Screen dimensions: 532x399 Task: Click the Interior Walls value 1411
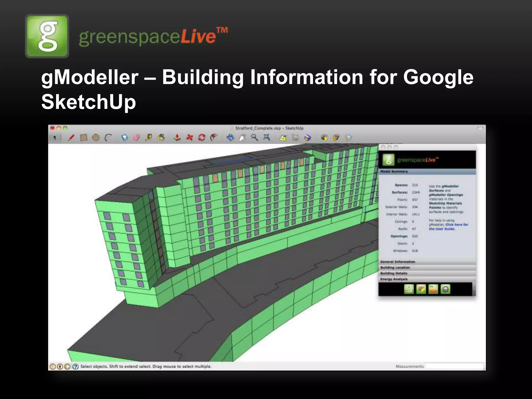(x=416, y=214)
